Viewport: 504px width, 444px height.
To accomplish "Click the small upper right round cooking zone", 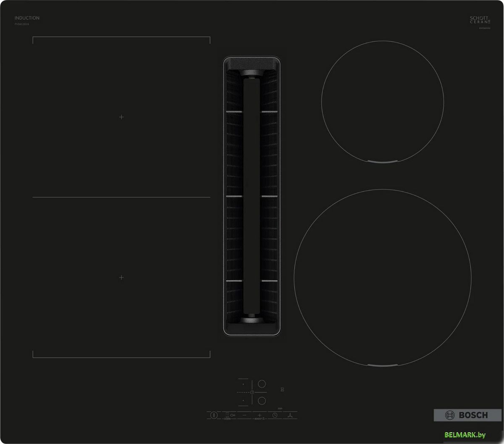I will (x=382, y=101).
